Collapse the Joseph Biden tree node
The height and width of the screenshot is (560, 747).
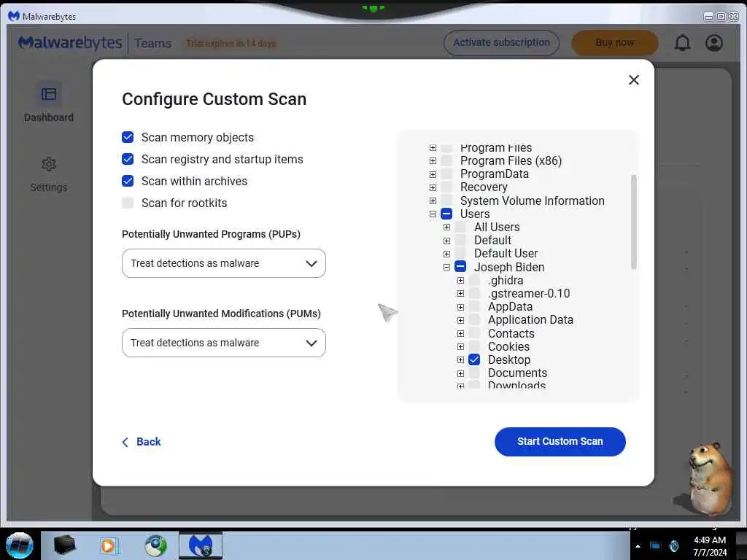446,268
